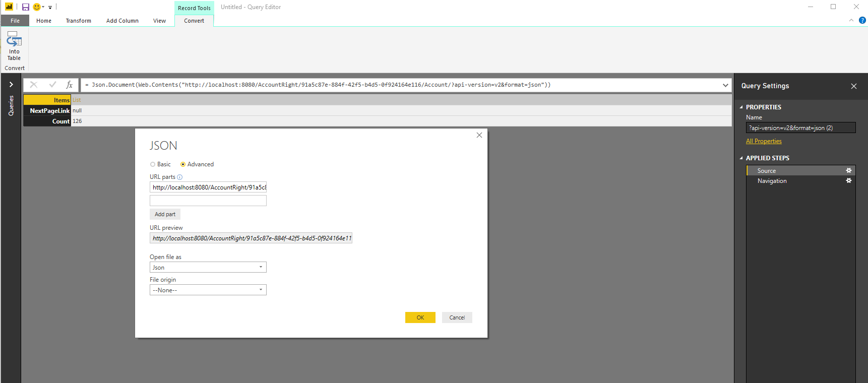This screenshot has width=868, height=383.
Task: Click the smiley feedback icon
Action: coord(37,7)
